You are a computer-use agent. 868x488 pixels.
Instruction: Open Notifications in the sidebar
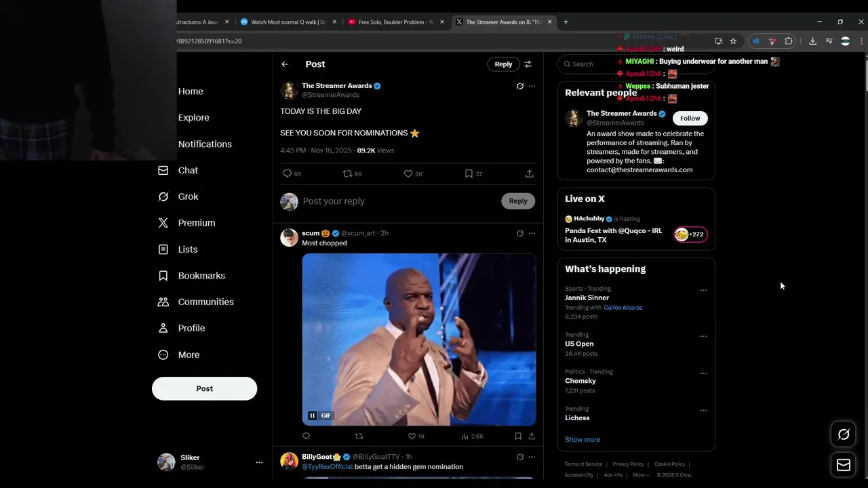pos(205,144)
